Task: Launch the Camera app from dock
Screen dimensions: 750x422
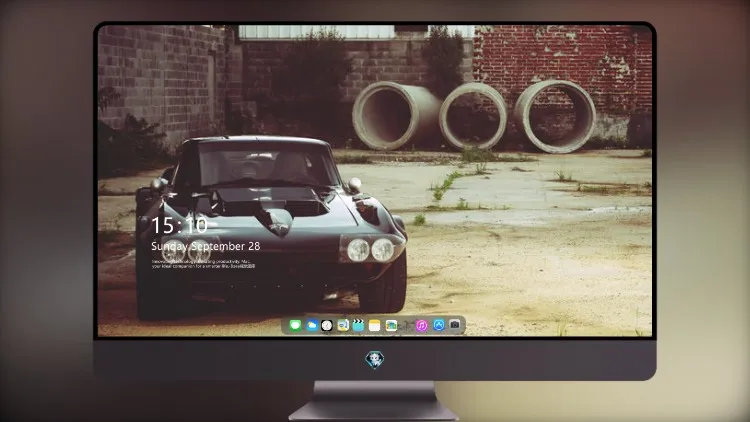Action: coord(455,324)
